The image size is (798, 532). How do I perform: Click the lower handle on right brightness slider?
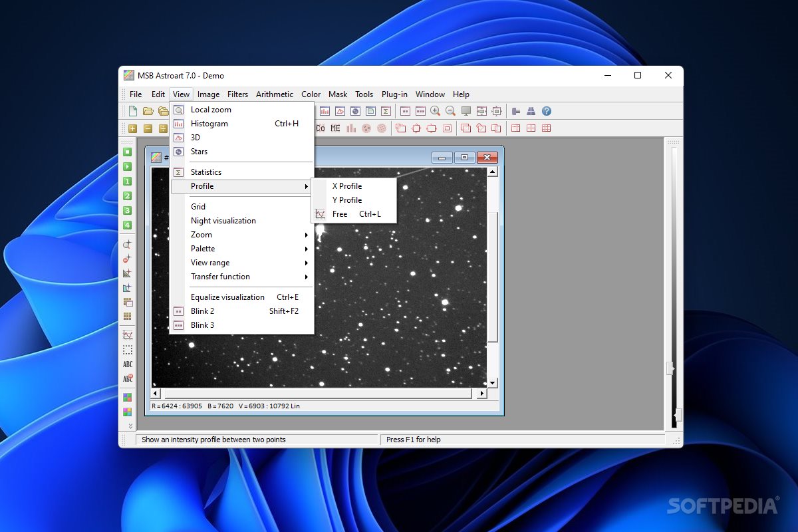point(678,416)
